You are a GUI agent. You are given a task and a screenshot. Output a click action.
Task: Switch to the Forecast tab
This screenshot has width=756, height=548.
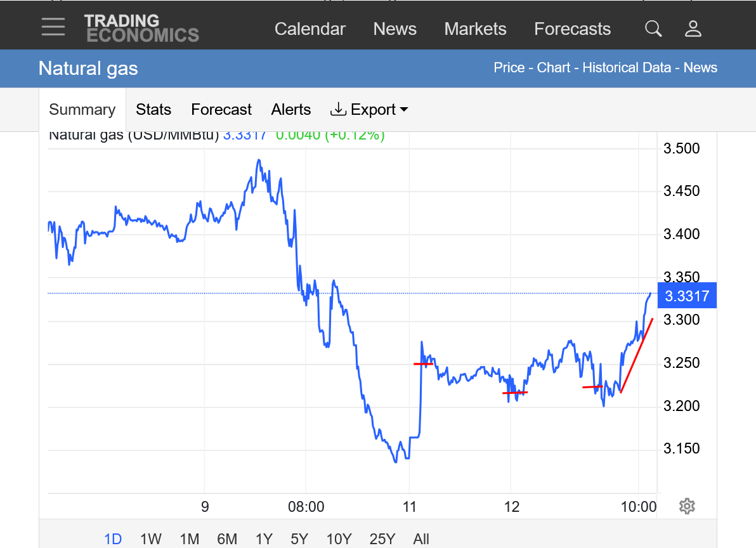coord(221,110)
